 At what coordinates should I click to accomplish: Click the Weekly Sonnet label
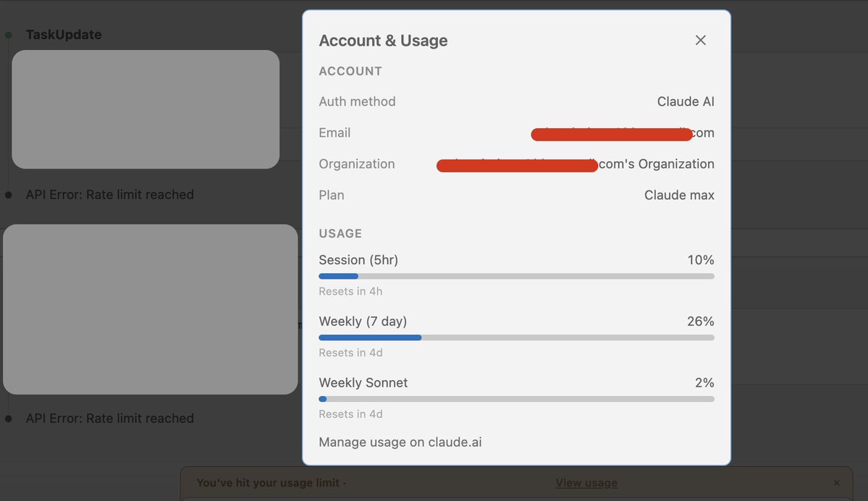pyautogui.click(x=363, y=383)
